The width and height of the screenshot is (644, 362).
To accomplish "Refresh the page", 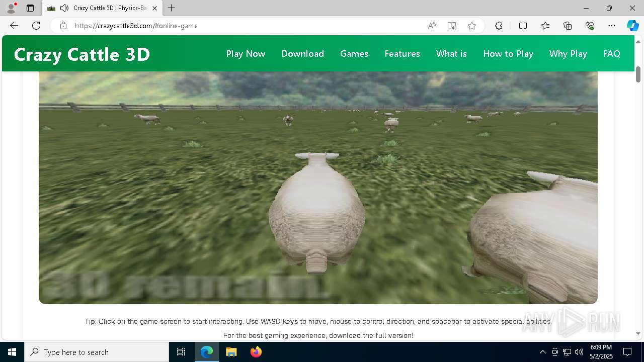I will pyautogui.click(x=36, y=26).
